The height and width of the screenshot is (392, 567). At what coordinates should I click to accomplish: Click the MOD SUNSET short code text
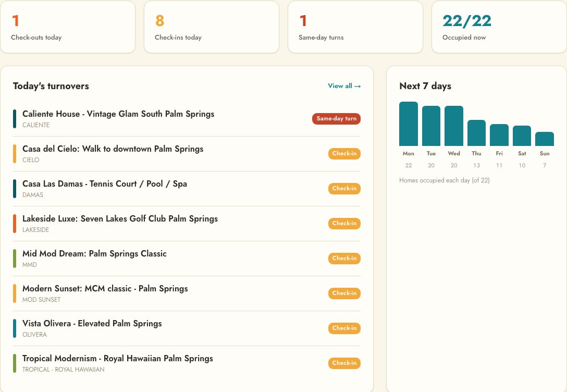(x=41, y=299)
